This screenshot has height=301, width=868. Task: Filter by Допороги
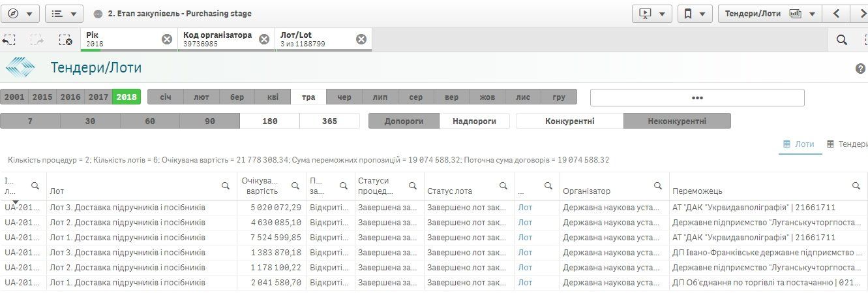404,121
